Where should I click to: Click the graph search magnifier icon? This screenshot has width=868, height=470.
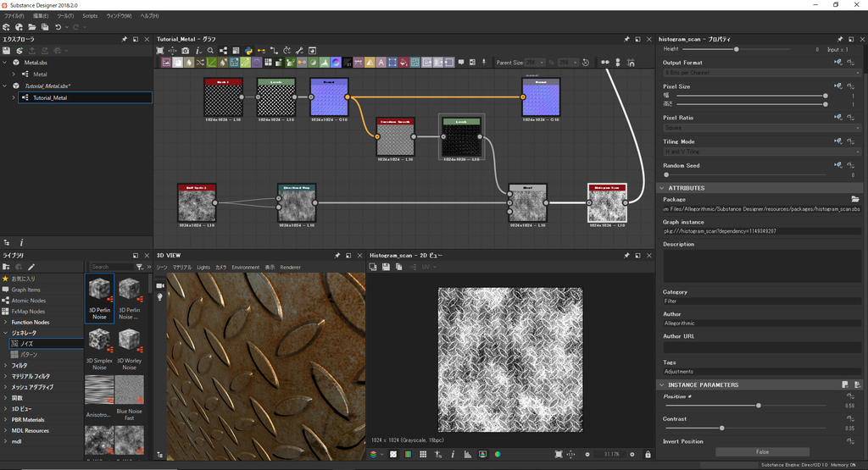209,50
